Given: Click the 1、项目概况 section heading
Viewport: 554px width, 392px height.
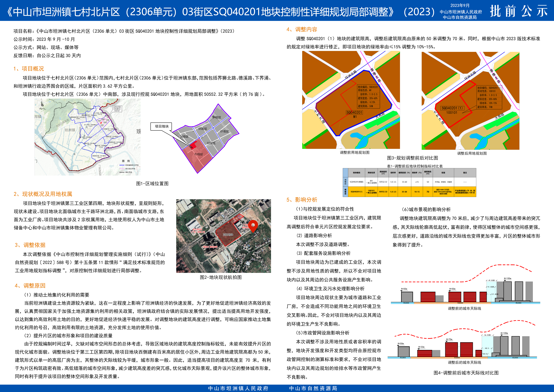Looking at the screenshot, I should pos(29,69).
